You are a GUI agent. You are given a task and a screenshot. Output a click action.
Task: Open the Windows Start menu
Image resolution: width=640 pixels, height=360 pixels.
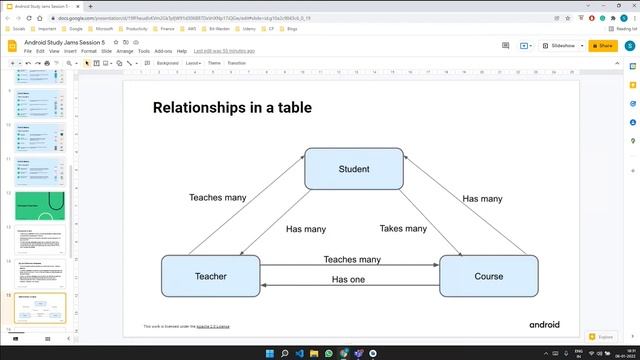(x=270, y=353)
